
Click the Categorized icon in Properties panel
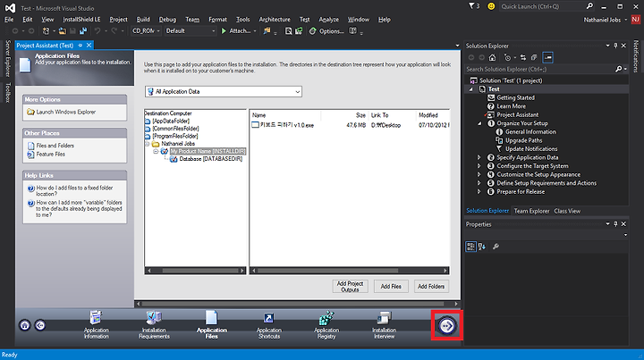coord(470,247)
